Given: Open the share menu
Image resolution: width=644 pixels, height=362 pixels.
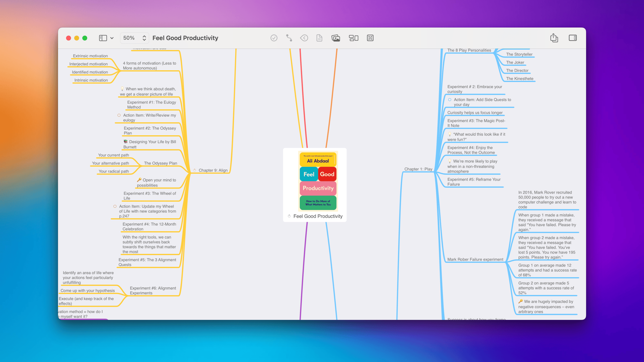Looking at the screenshot, I should pos(554,38).
